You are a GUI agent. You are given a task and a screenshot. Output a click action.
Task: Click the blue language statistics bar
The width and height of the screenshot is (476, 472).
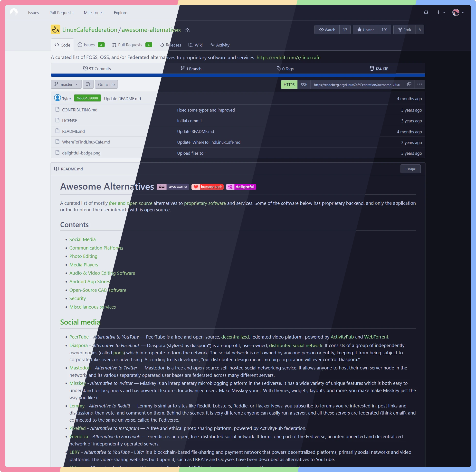tap(238, 75)
